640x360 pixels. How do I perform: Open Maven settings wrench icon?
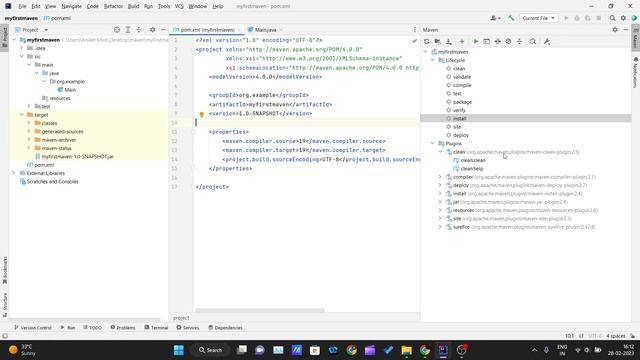547,42
